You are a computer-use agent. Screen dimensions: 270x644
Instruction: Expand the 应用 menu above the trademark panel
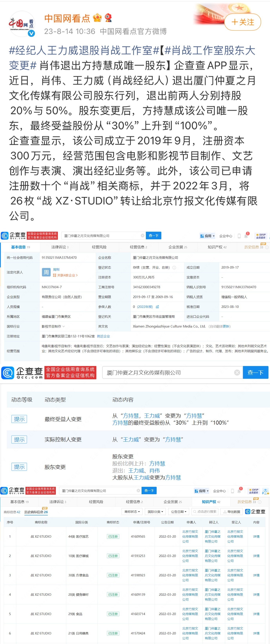(202, 491)
